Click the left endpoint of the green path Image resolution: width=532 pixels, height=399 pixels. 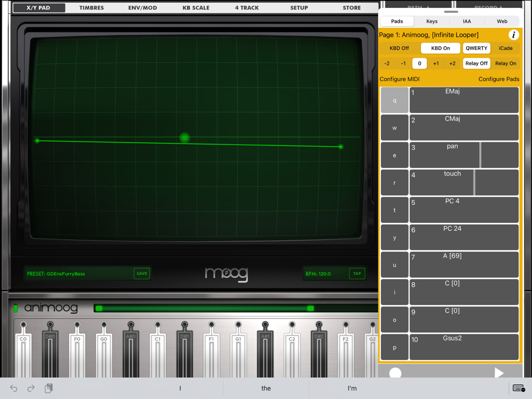click(37, 140)
